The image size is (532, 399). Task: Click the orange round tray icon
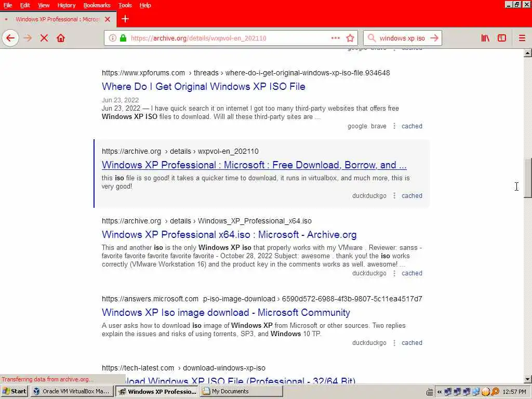(x=486, y=392)
